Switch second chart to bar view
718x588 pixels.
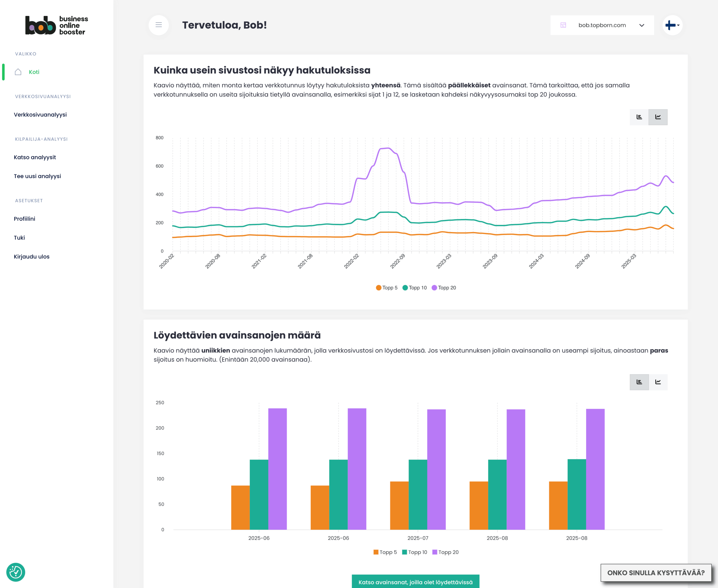639,382
